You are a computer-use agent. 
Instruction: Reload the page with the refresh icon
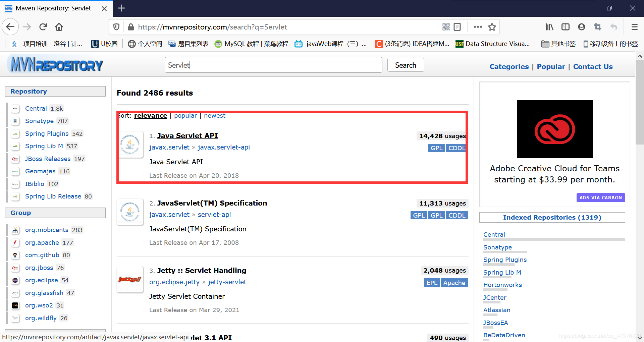tap(43, 27)
